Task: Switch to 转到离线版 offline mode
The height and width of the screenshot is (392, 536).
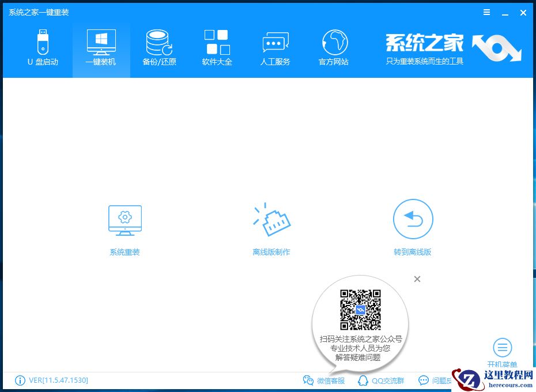Action: pyautogui.click(x=413, y=228)
